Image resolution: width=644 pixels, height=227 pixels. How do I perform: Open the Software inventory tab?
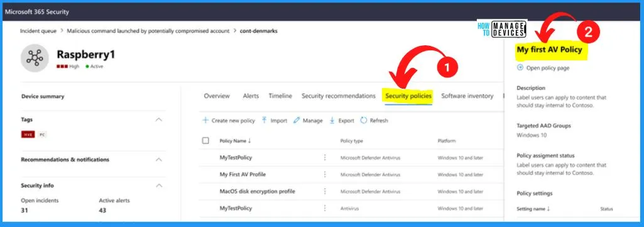(467, 96)
